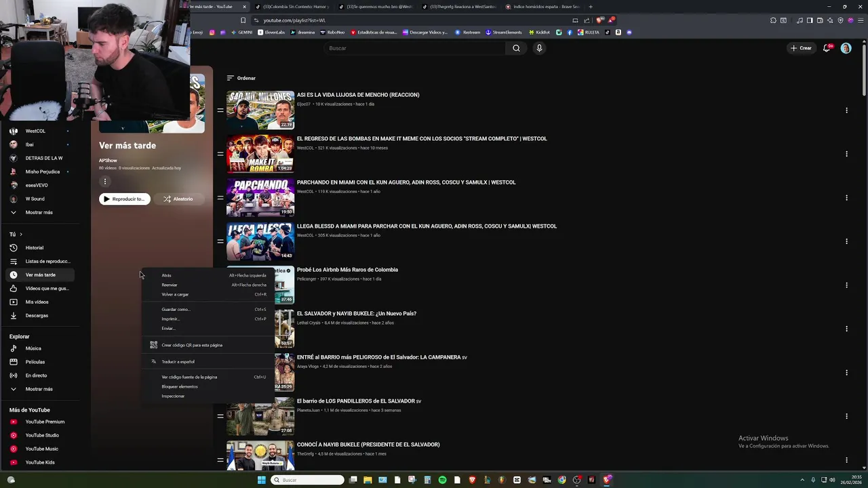Viewport: 868px width, 488px height.
Task: Expand Mostrar más under subscriptions
Action: pyautogui.click(x=39, y=212)
